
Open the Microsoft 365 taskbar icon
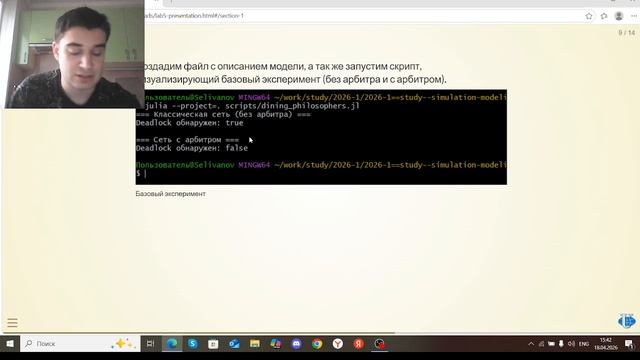pos(276,344)
